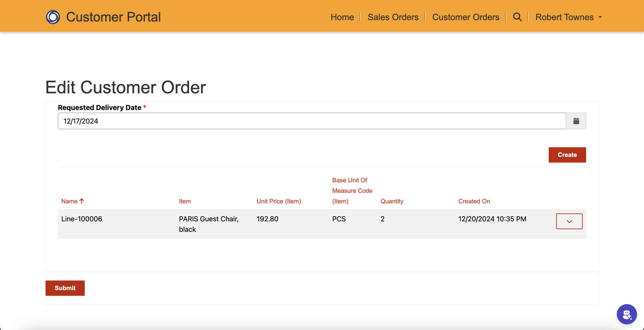Sort by Quantity column header
Viewport: 644px width, 330px height.
pyautogui.click(x=391, y=201)
